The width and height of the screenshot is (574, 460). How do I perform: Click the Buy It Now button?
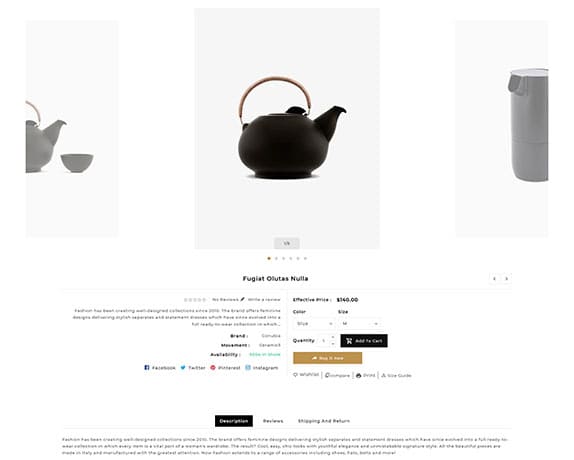point(328,358)
